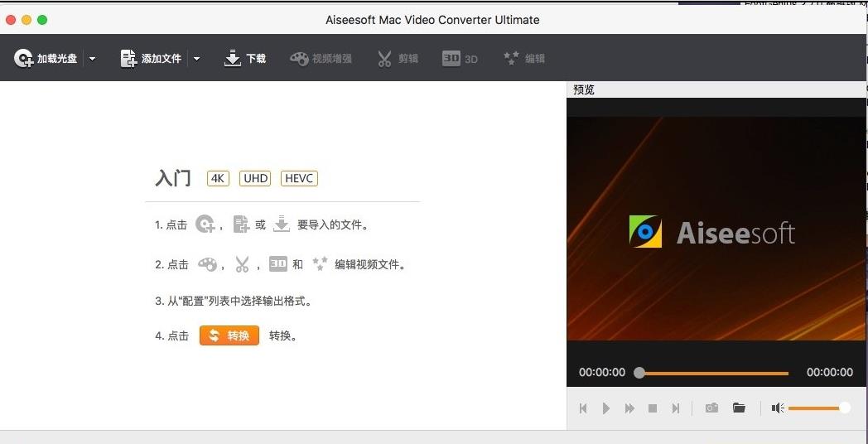The image size is (868, 444).
Task: Click the elapsed time 00:00:00 on the left
Action: [x=602, y=372]
